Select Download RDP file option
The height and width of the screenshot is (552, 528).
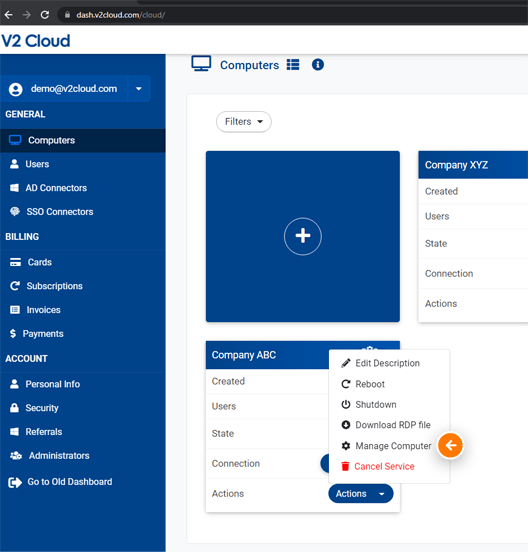pos(389,425)
